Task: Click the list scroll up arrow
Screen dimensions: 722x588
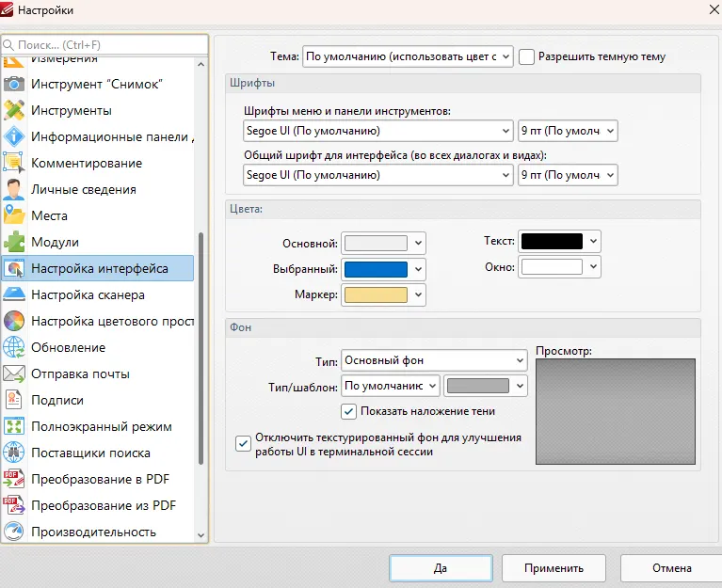Action: 201,64
